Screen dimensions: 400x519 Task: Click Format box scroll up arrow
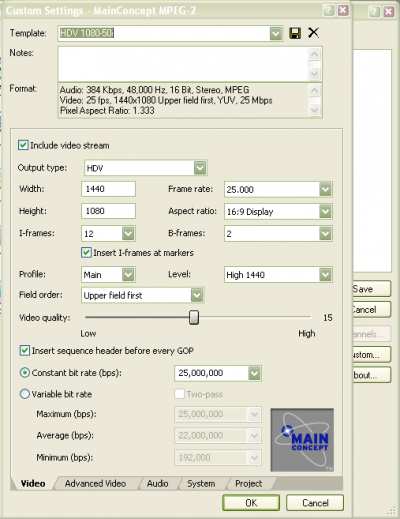pyautogui.click(x=314, y=90)
